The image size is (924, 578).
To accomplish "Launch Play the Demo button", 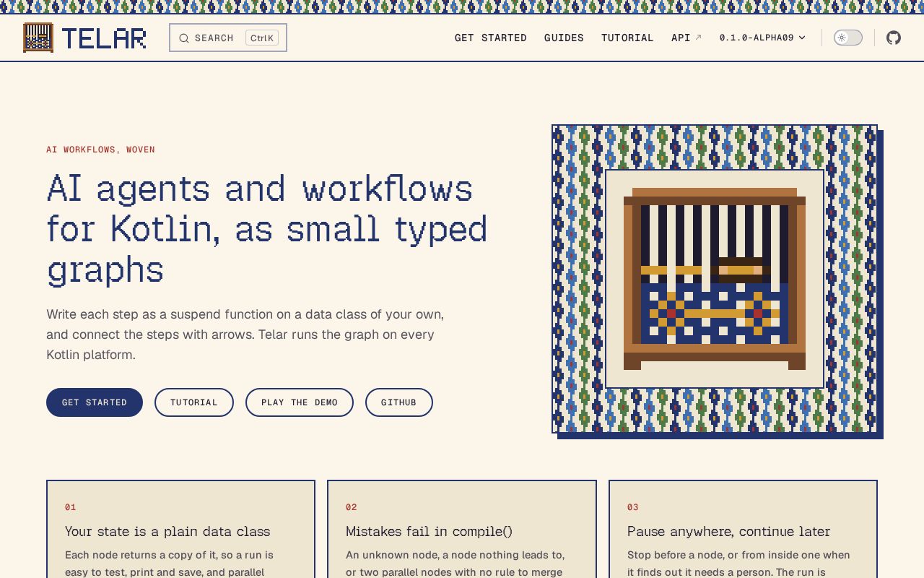I will tap(300, 402).
